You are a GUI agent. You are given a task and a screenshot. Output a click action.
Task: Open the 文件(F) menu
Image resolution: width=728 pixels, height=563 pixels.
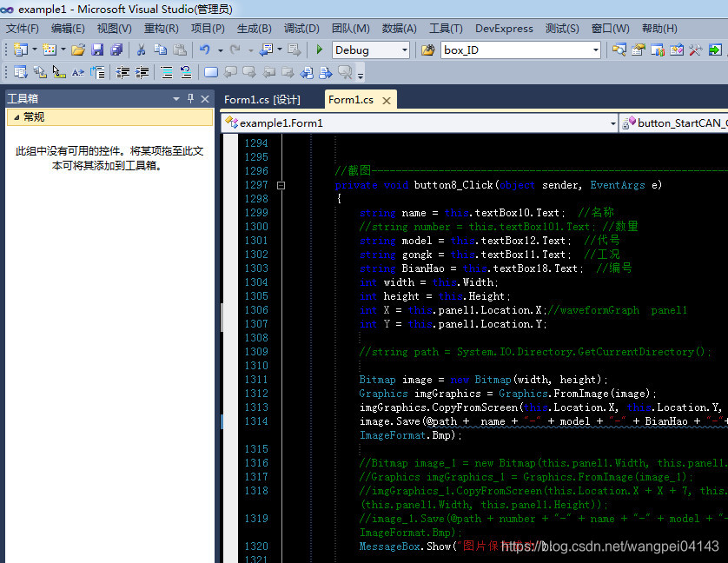[22, 29]
